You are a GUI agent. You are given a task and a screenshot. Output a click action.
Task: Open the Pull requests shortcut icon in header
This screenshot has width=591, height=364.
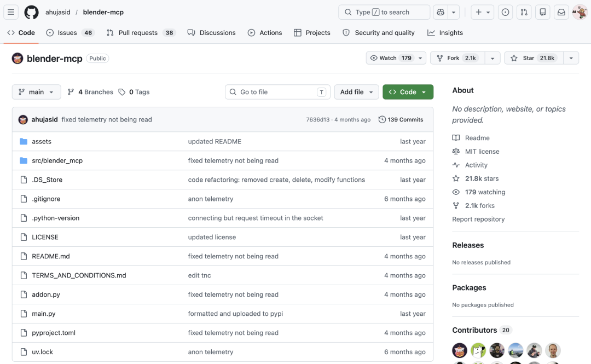(x=524, y=12)
